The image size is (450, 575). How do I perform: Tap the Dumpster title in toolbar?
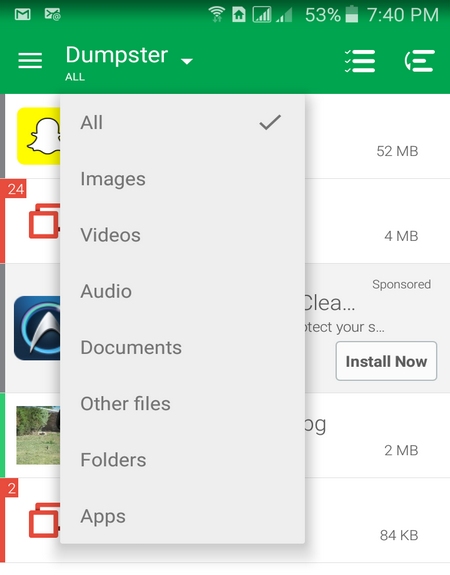point(117,55)
